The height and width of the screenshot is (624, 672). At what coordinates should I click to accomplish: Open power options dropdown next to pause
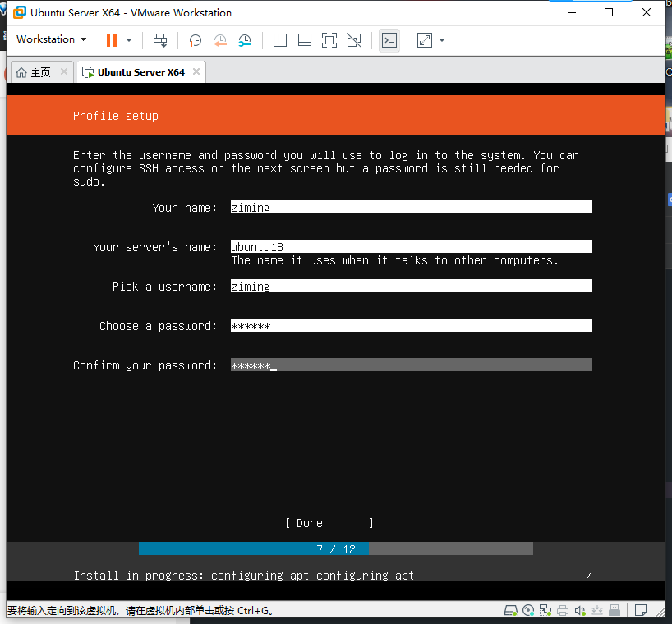tap(129, 40)
